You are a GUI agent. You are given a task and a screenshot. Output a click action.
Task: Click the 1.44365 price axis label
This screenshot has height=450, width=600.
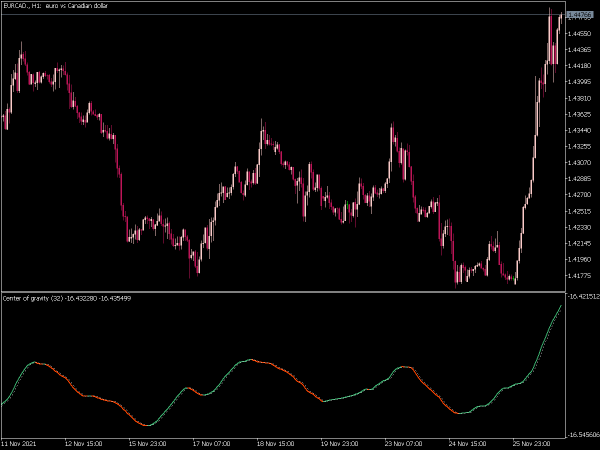tap(579, 50)
